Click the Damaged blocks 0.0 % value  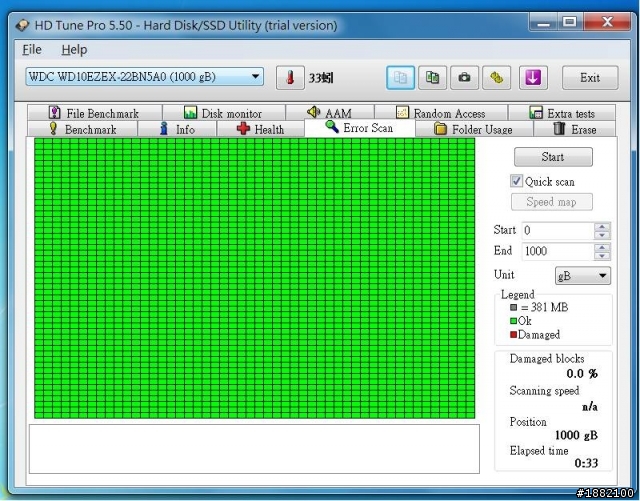coord(582,373)
